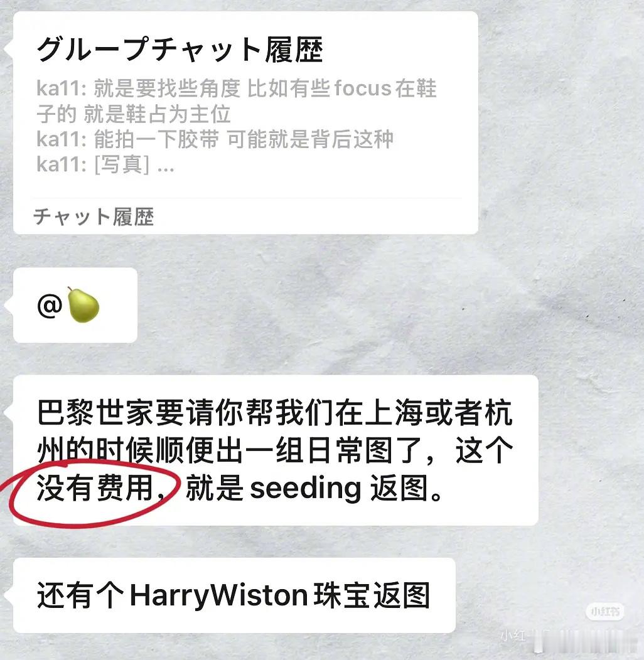Tap the 小红书 watermark badge
Image resolution: width=644 pixels, height=660 pixels.
pos(605,611)
